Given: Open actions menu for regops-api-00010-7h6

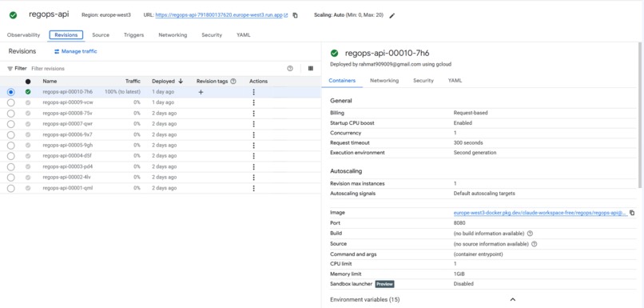Looking at the screenshot, I should click(253, 92).
